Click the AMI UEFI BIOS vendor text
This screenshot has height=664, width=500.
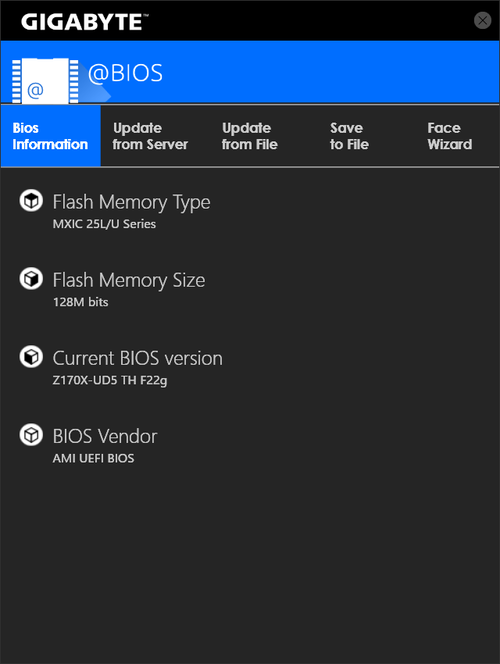93,458
